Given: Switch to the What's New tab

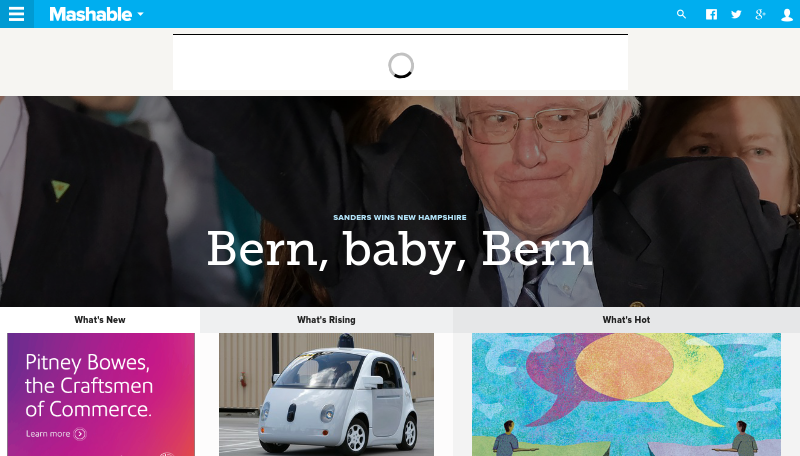Looking at the screenshot, I should coord(100,320).
